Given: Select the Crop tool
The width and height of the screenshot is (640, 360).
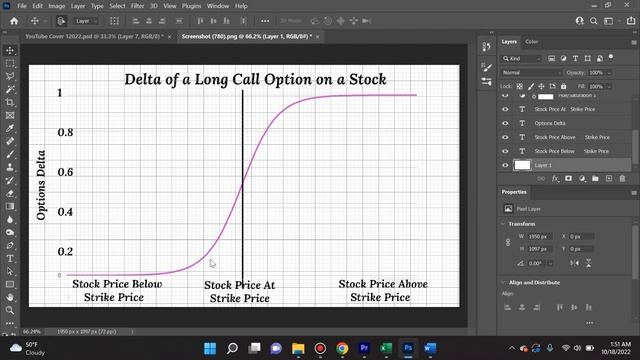Looking at the screenshot, I should [10, 102].
